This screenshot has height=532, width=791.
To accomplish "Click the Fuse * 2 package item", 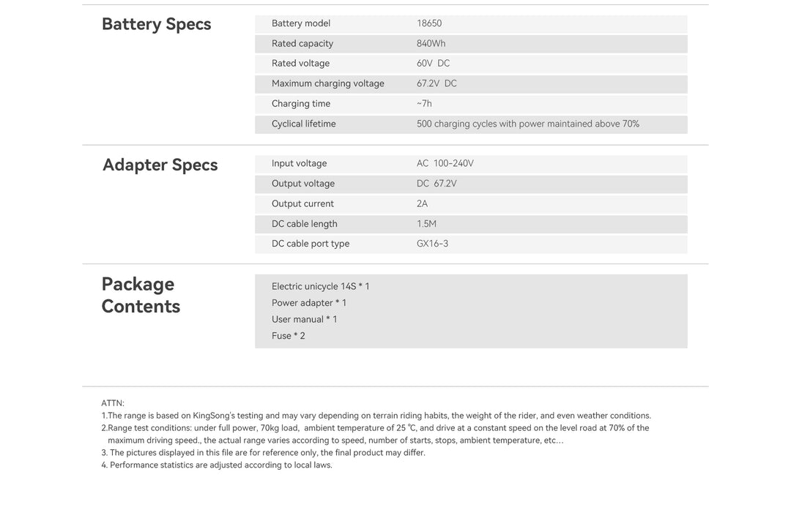I will [288, 336].
